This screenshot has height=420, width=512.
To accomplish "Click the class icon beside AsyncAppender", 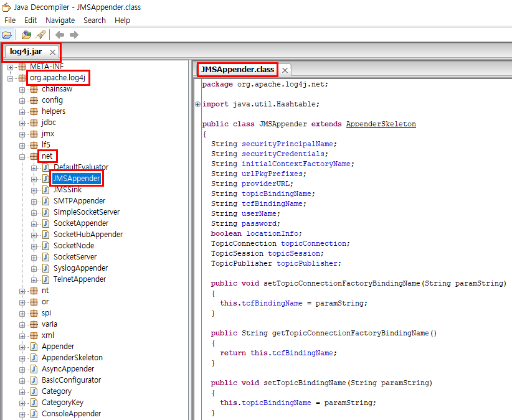I will (x=34, y=369).
